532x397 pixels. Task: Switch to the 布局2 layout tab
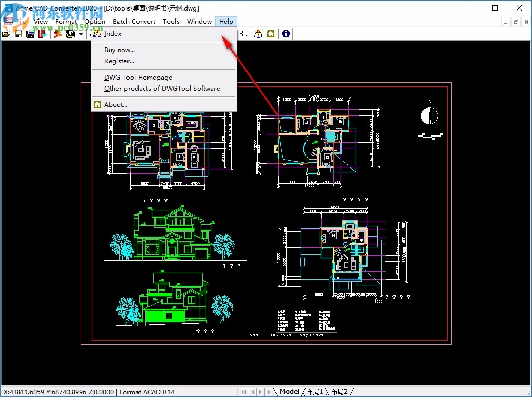tap(339, 392)
